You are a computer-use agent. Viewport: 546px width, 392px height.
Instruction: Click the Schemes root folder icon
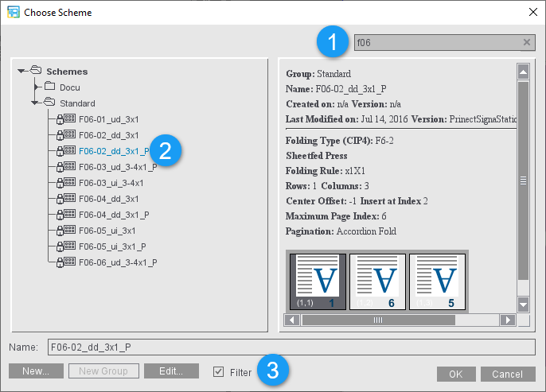(35, 72)
